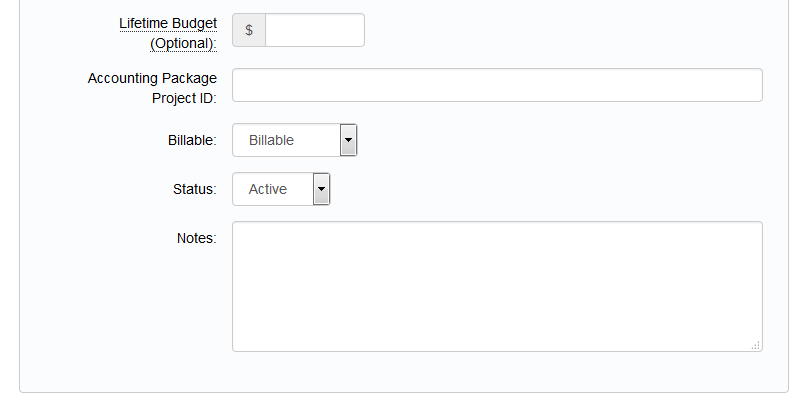Click the Billable: field label

pos(192,140)
